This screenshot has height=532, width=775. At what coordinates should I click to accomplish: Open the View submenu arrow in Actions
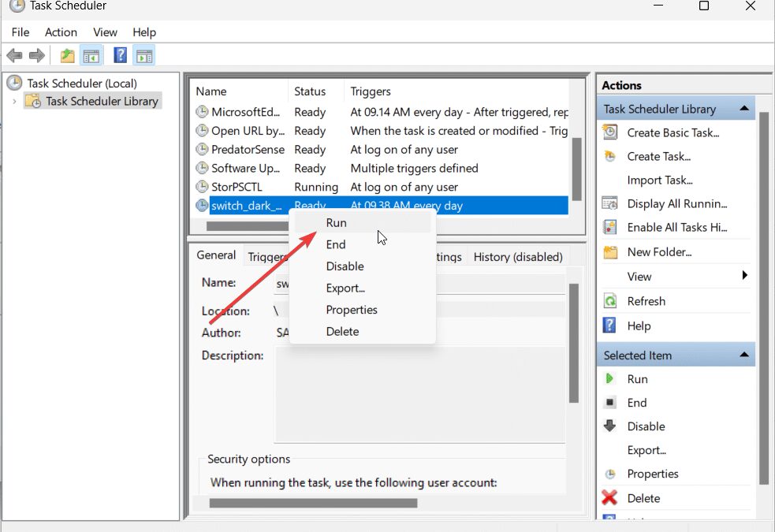pyautogui.click(x=744, y=276)
